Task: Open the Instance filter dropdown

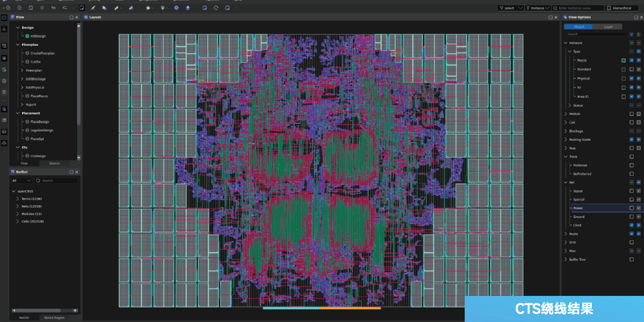Action: [538, 8]
